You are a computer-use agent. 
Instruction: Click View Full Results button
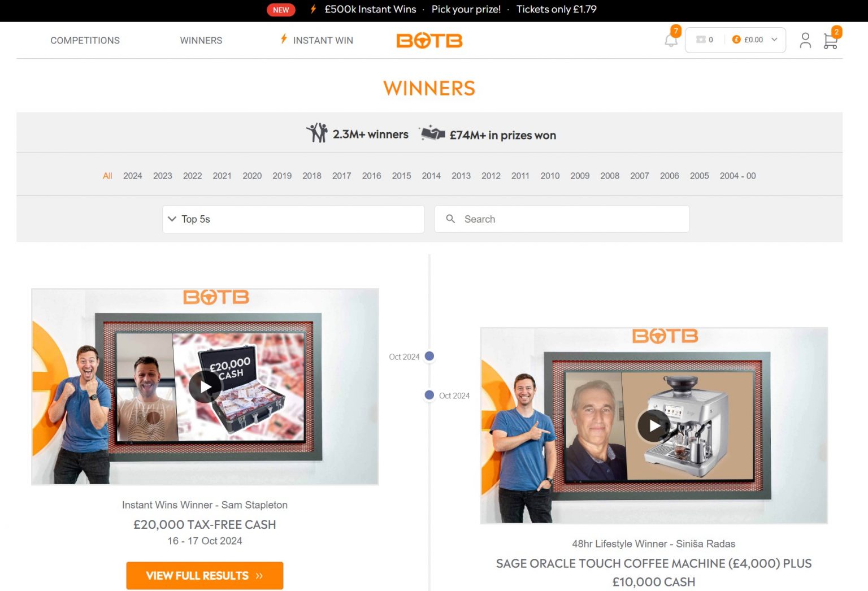pos(205,575)
